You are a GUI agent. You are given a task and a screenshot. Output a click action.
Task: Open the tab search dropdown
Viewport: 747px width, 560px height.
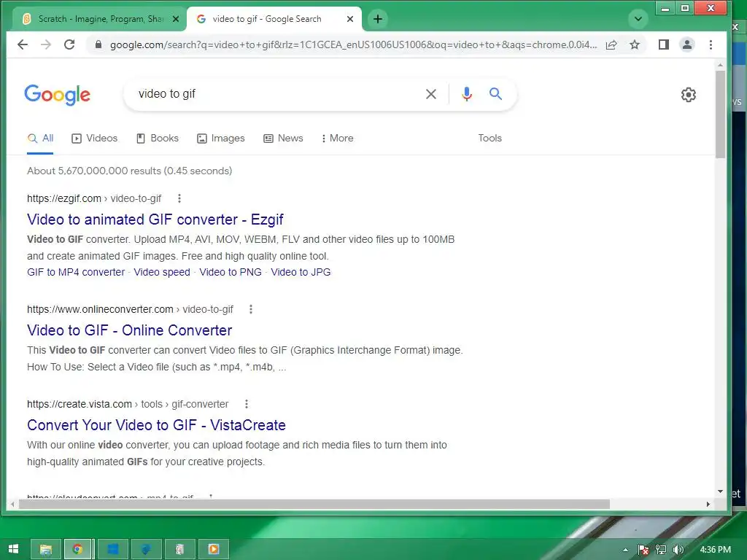point(638,19)
